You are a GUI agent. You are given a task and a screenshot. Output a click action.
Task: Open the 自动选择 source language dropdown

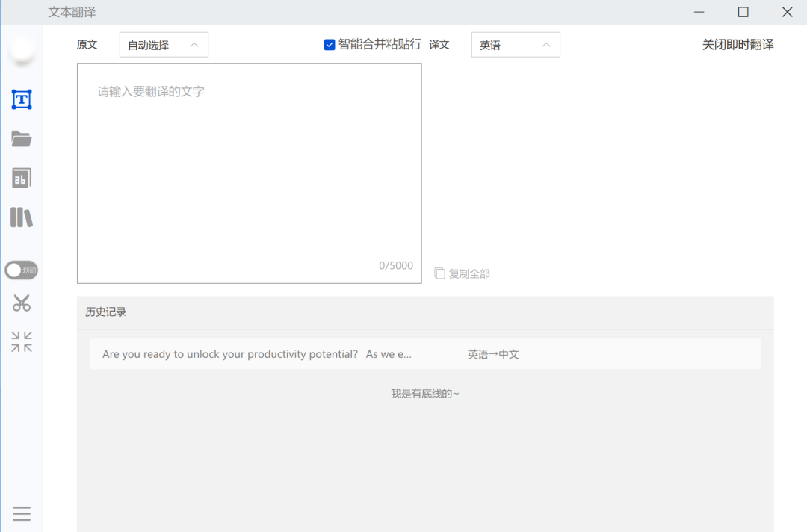tap(164, 44)
